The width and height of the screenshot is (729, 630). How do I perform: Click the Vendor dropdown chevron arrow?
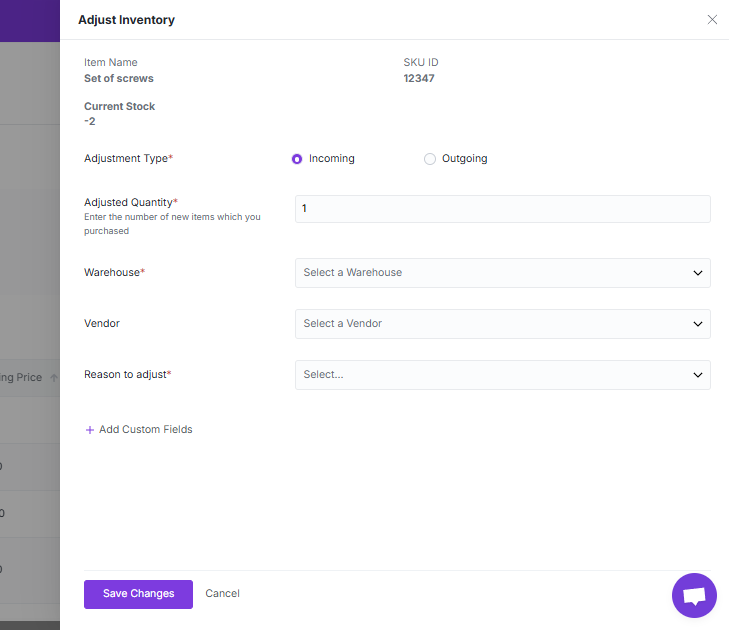697,324
